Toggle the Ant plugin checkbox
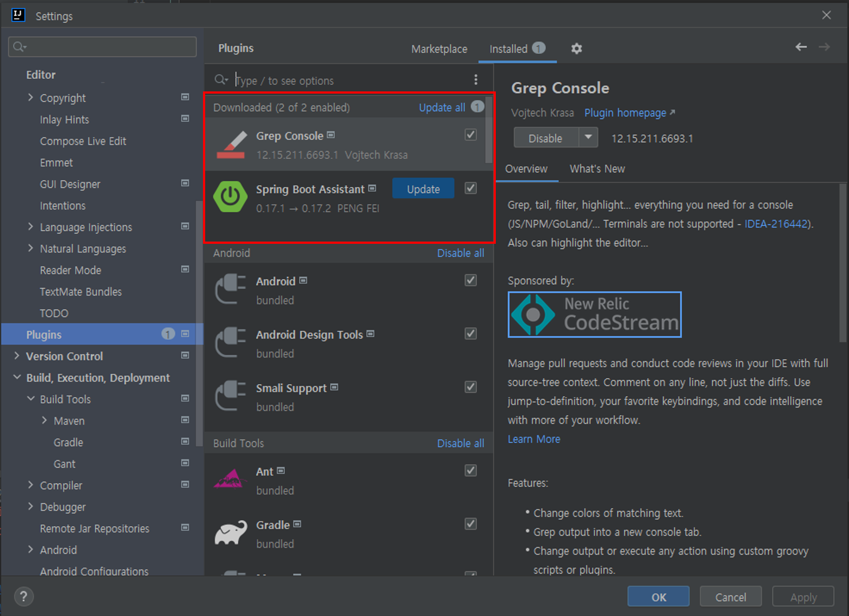 pyautogui.click(x=471, y=471)
